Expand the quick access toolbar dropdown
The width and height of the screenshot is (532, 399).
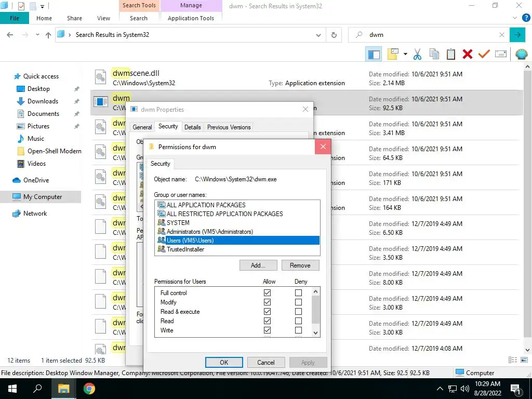[42, 6]
